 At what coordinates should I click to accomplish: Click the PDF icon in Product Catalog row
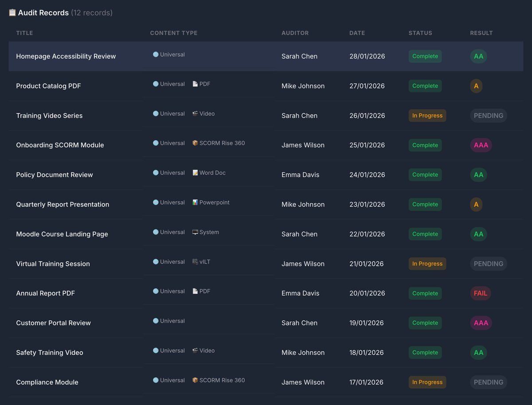[195, 84]
